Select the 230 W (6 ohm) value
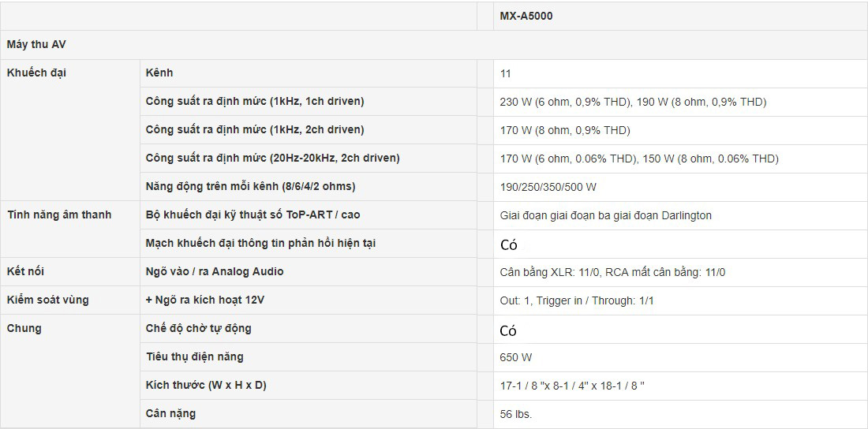 point(633,102)
